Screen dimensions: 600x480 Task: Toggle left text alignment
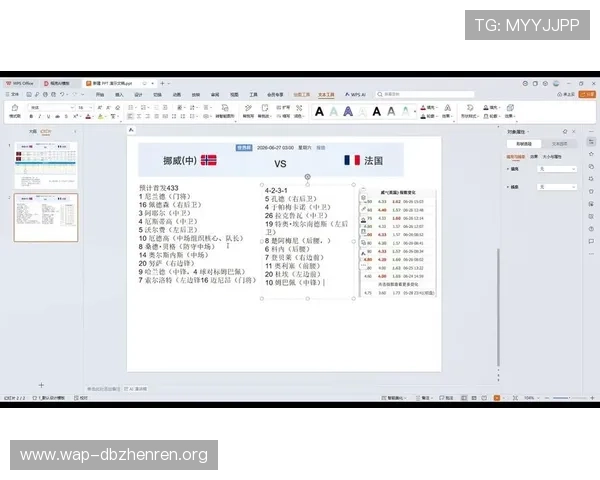[x=130, y=116]
